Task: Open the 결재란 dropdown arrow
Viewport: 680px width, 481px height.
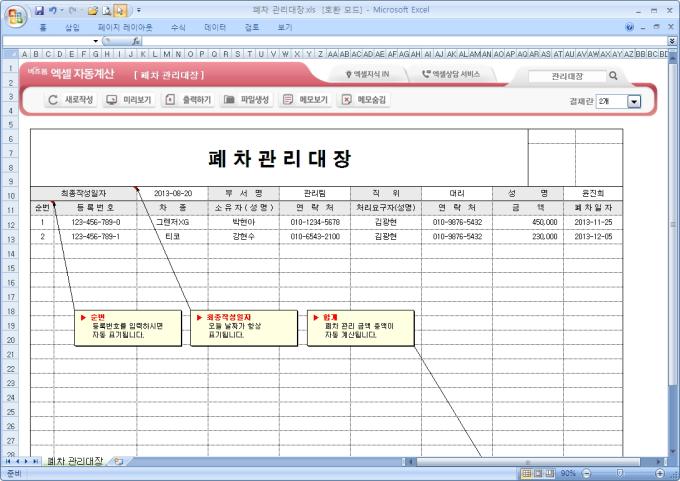Action: pyautogui.click(x=634, y=101)
